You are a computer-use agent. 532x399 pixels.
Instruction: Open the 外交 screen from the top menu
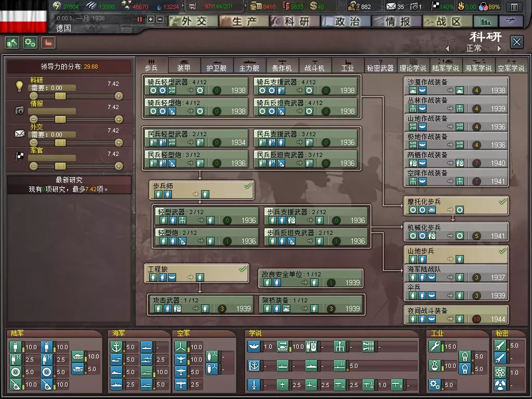click(x=193, y=21)
